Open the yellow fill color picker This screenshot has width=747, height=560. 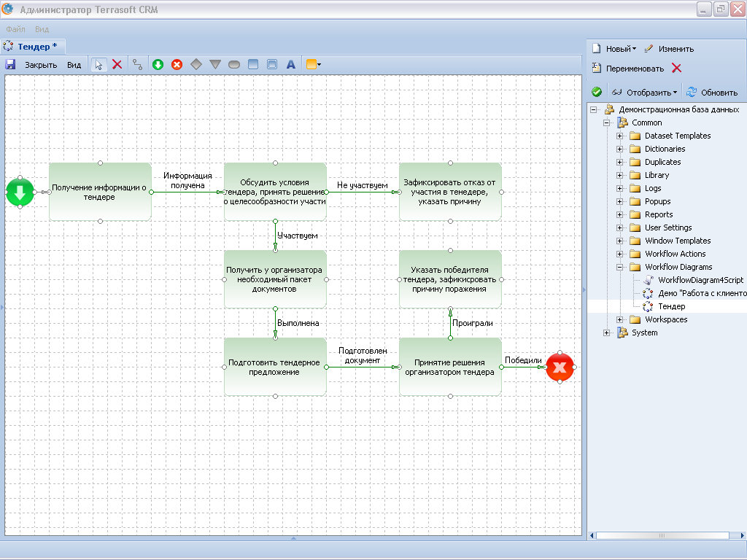coord(313,64)
